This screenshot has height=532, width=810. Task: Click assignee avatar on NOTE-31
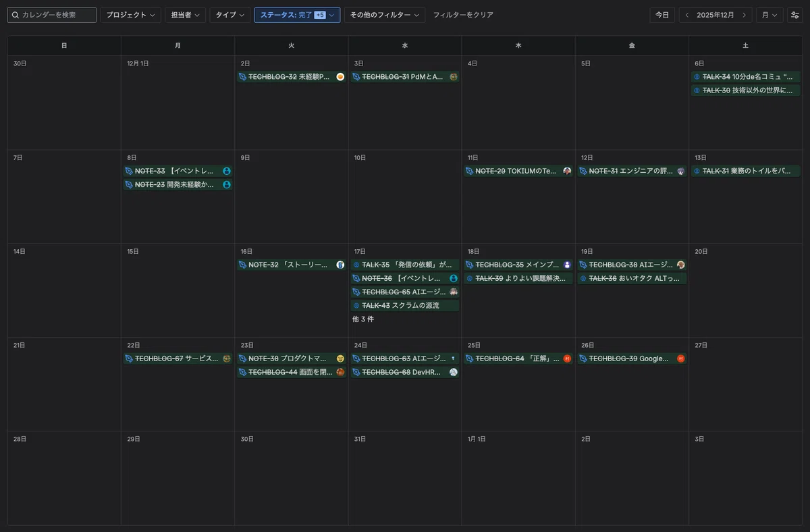[x=680, y=171]
